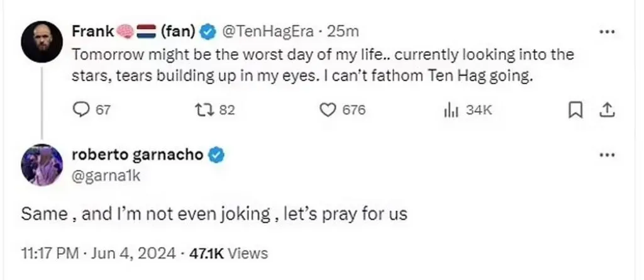Like Frank's tweet with the heart icon

click(327, 109)
